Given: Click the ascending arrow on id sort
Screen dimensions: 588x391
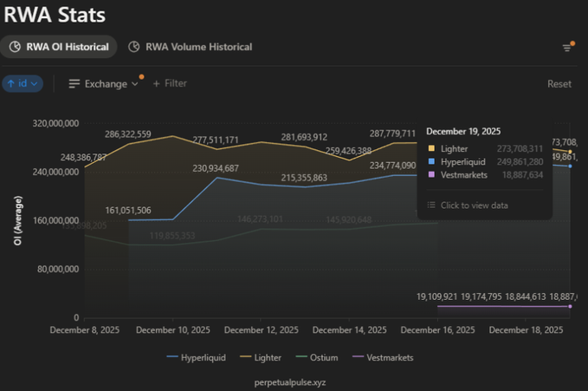Looking at the screenshot, I should pos(11,84).
